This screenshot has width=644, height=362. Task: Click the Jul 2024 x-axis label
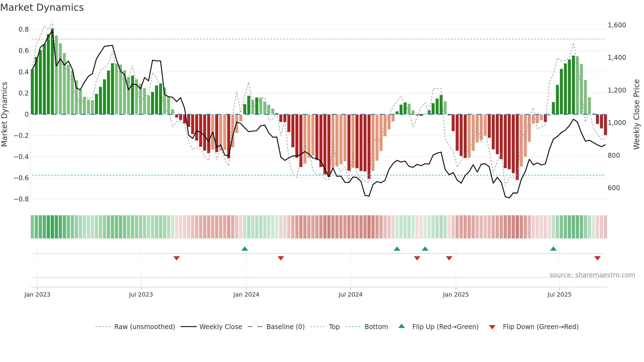(350, 295)
